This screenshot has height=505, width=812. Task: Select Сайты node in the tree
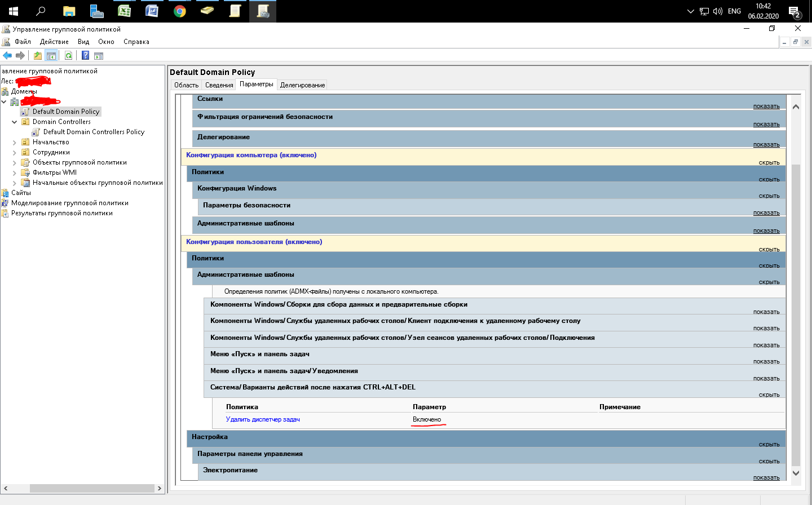pyautogui.click(x=21, y=193)
